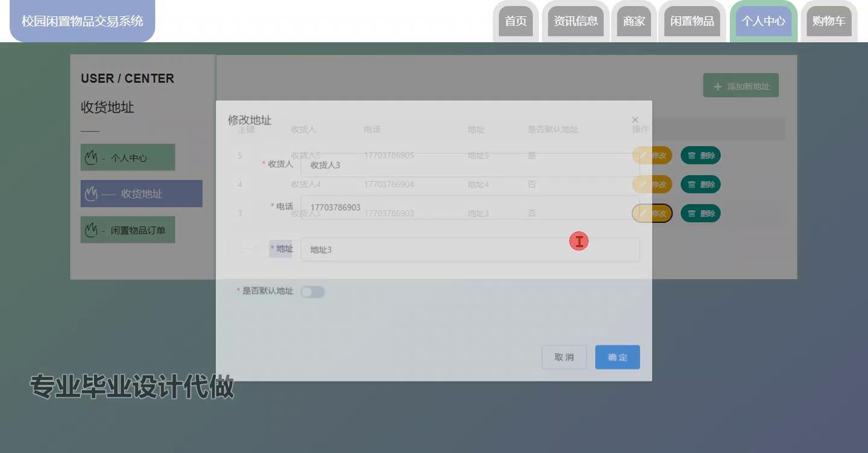Click 修改 for the 地址5 row
Viewport: 868px width, 453px height.
[x=652, y=155]
